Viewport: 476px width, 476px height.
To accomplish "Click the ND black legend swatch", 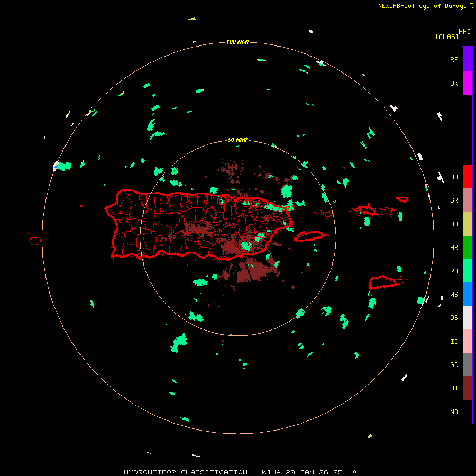I will tap(467, 411).
